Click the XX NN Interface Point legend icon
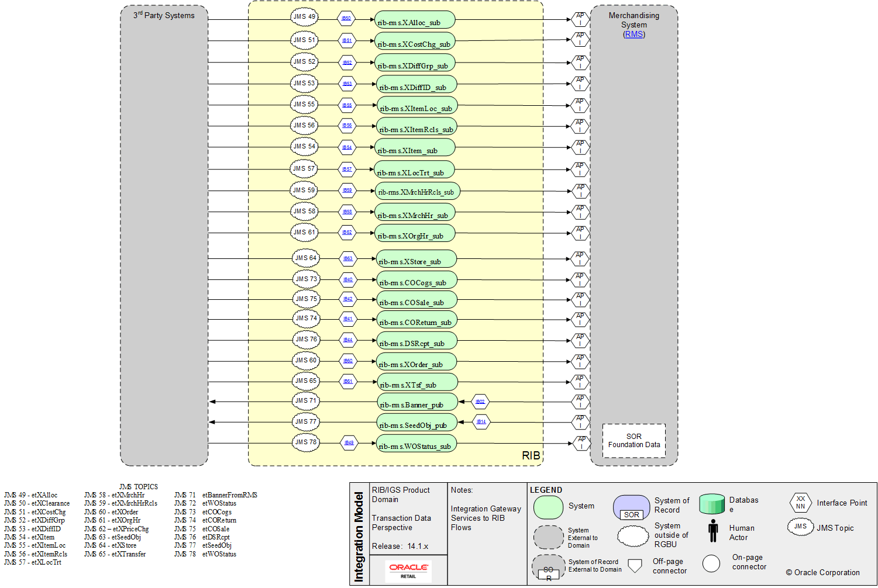This screenshot has width=878, height=588. pyautogui.click(x=800, y=503)
